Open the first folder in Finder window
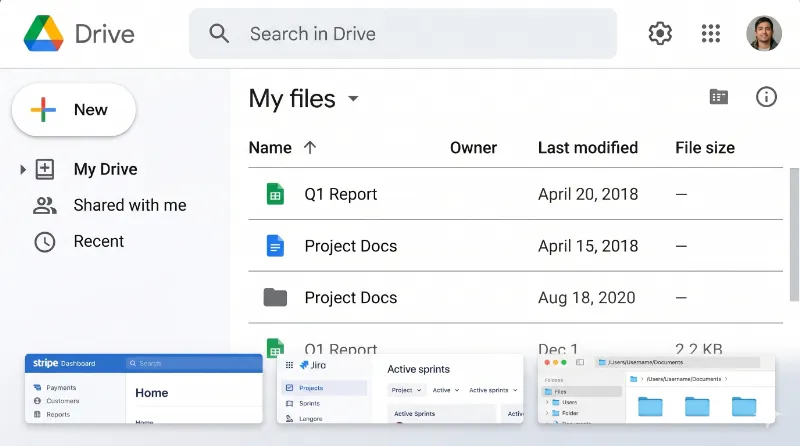Image resolution: width=800 pixels, height=446 pixels. pyautogui.click(x=651, y=407)
